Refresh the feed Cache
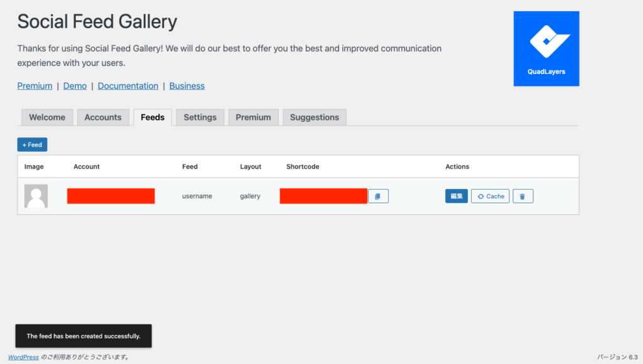This screenshot has height=364, width=643. (x=490, y=196)
